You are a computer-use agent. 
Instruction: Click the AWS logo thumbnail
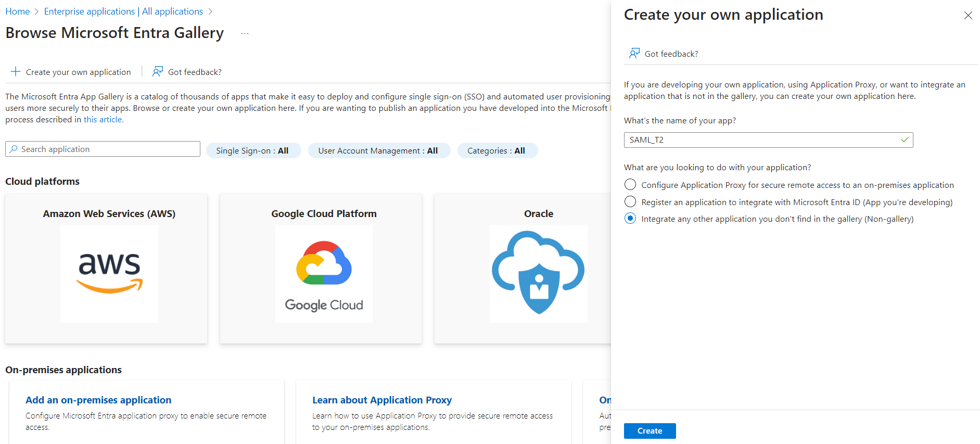pos(109,274)
